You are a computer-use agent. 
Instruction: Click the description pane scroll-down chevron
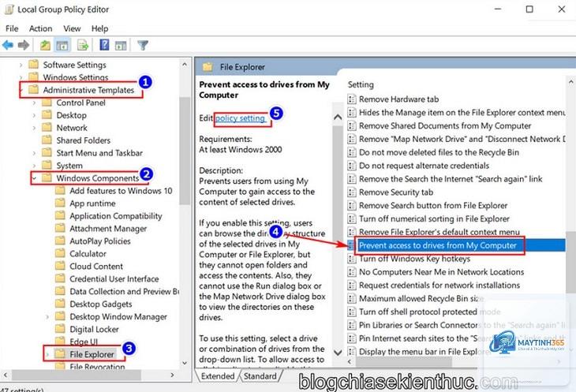(338, 353)
